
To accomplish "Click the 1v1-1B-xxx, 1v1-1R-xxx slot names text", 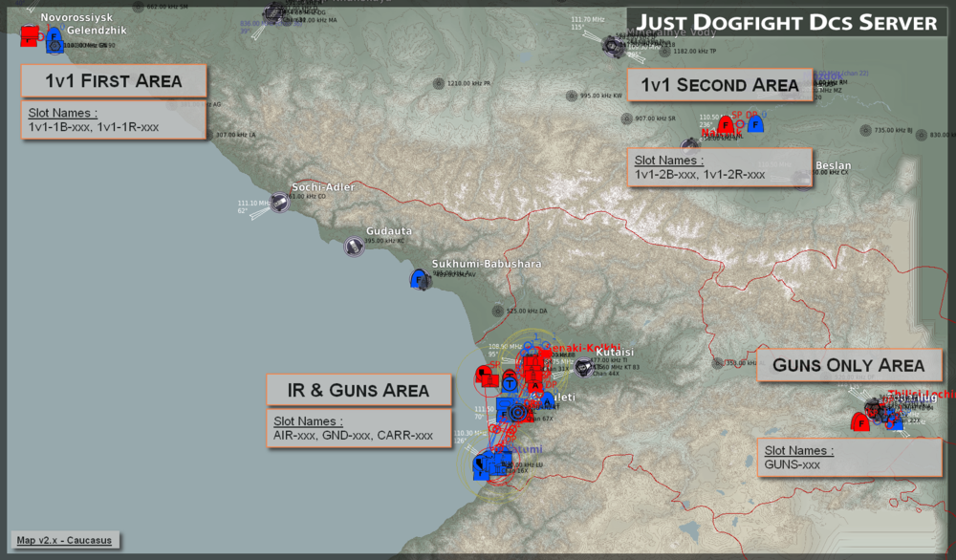I will coord(94,127).
